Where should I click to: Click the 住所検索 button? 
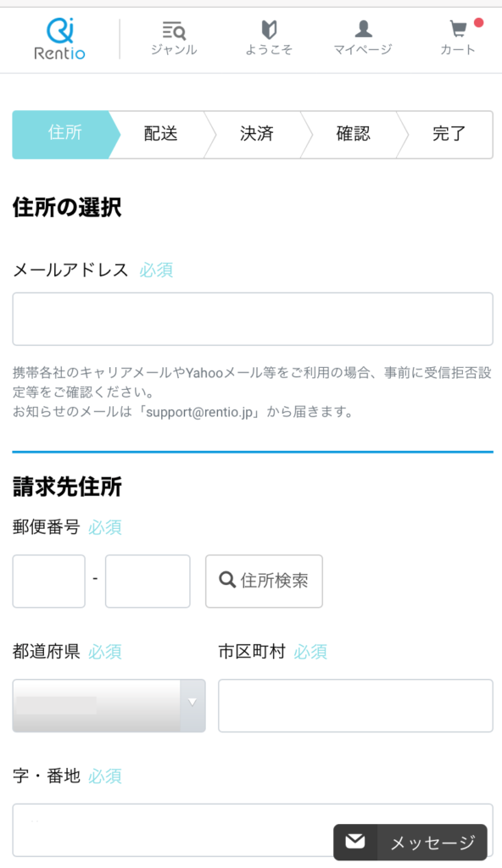click(264, 581)
